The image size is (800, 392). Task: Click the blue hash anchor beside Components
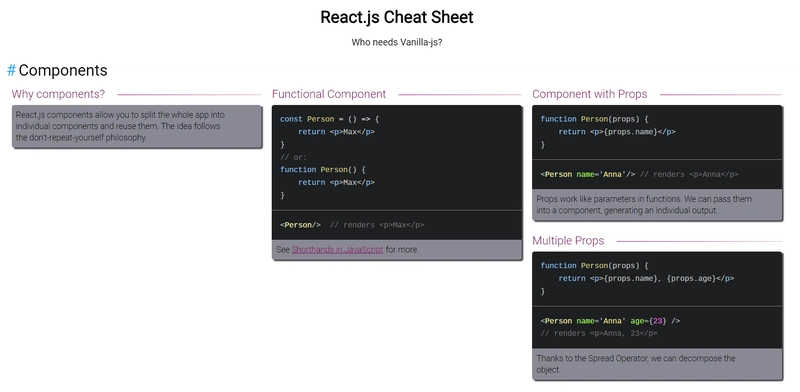tap(11, 70)
